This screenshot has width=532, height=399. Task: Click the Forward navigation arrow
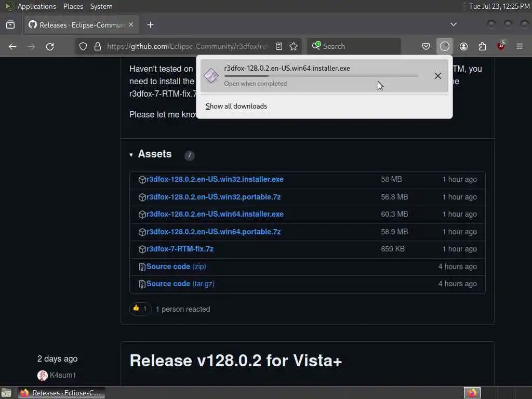31,46
